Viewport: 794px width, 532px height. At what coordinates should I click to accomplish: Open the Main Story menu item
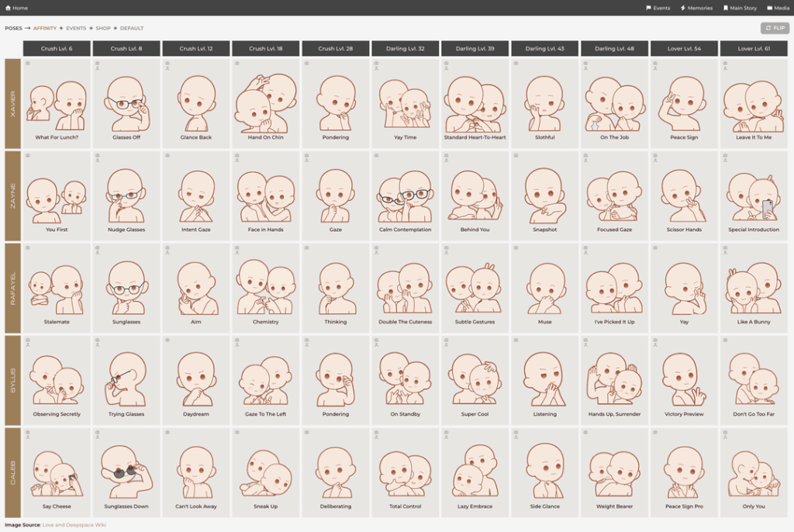tap(740, 8)
